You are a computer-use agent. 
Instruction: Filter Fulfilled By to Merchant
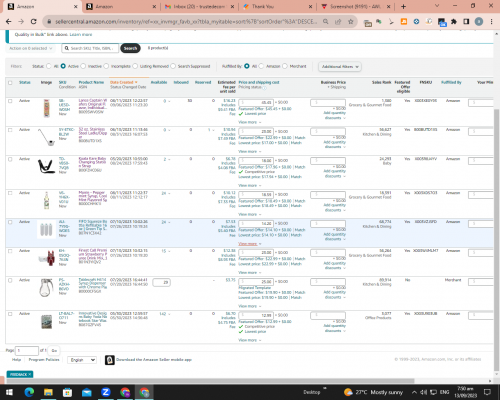(285, 66)
